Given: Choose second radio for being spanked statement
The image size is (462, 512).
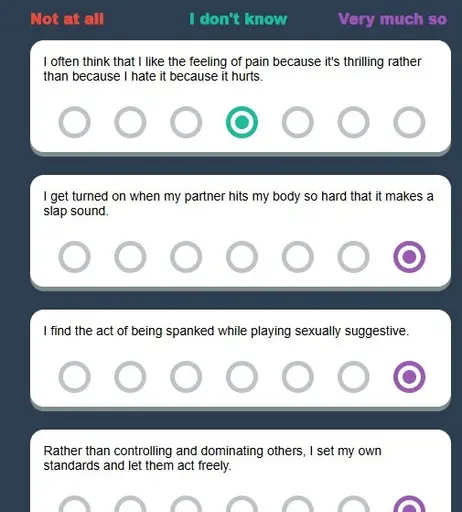Looking at the screenshot, I should click(130, 377).
